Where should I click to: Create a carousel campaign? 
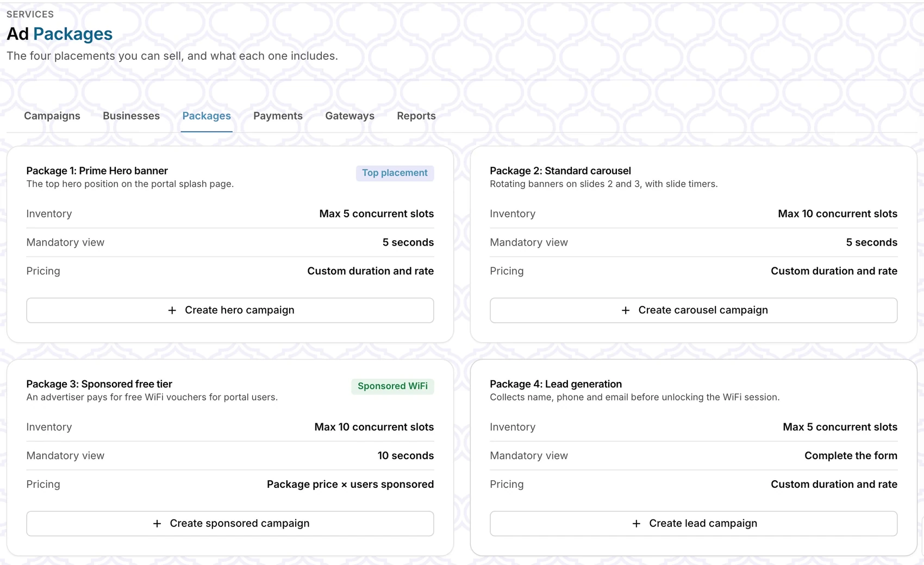pyautogui.click(x=694, y=310)
